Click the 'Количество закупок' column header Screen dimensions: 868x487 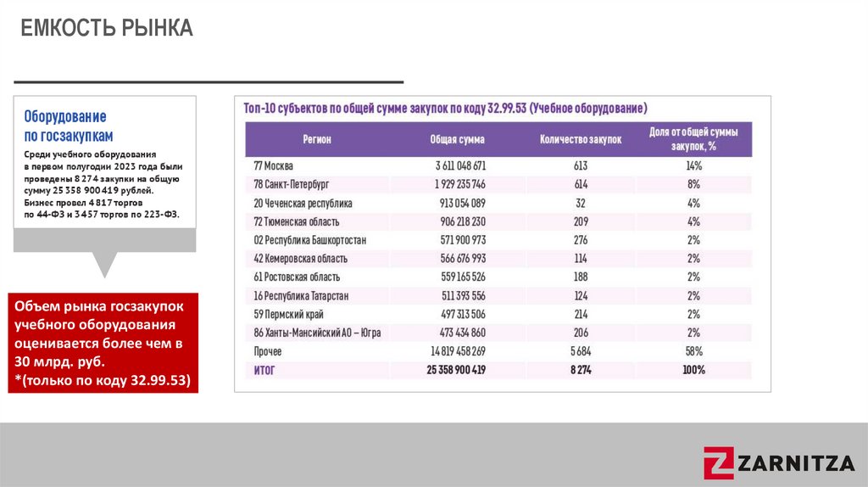pos(581,140)
